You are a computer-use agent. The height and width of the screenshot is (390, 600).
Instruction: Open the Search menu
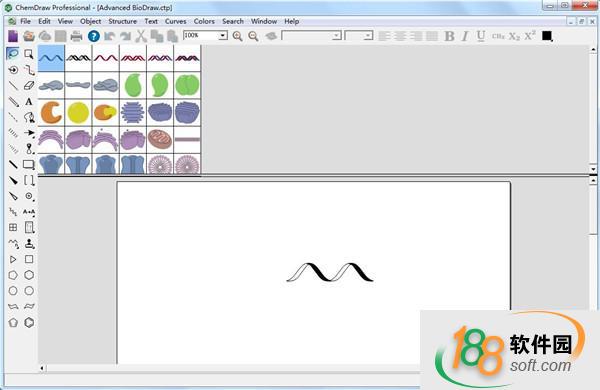tap(233, 21)
